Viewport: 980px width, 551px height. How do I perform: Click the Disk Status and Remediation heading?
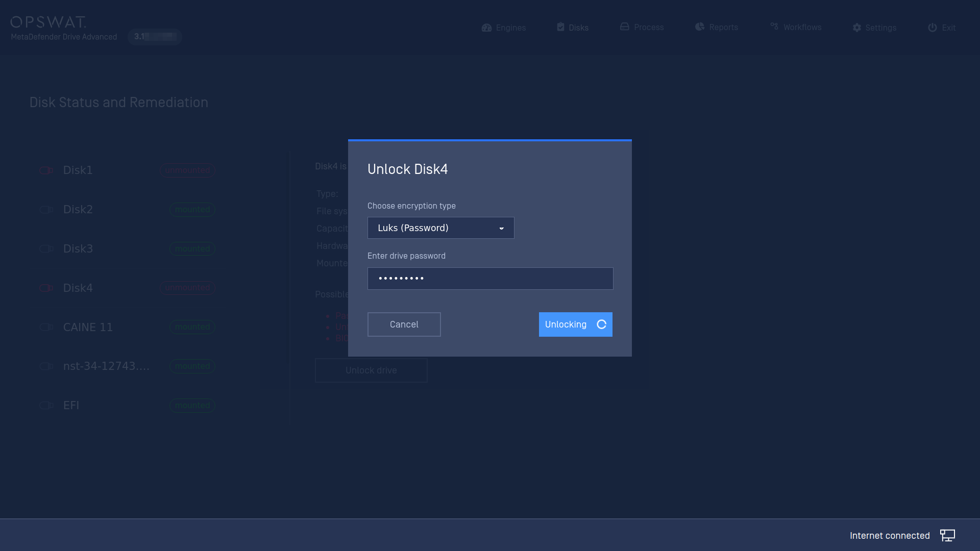point(119,103)
